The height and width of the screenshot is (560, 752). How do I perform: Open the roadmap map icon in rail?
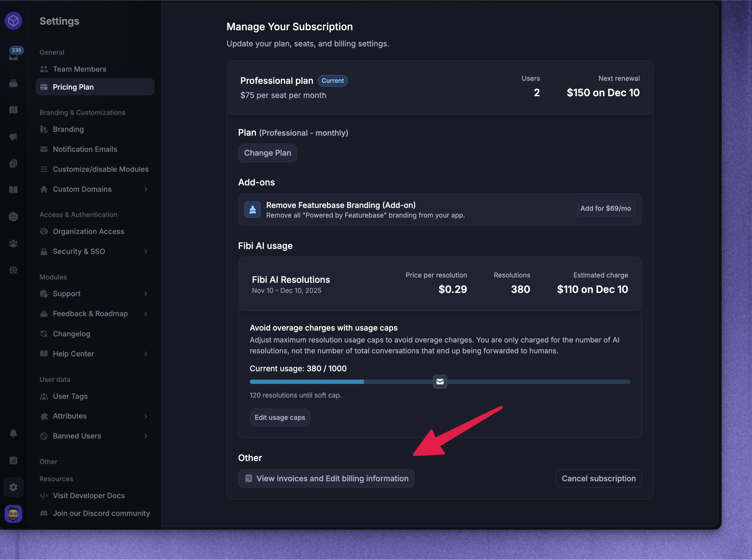(x=13, y=109)
